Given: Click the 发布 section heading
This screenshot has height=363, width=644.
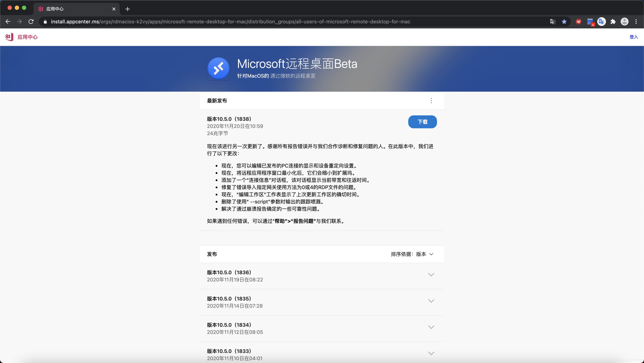Looking at the screenshot, I should click(212, 254).
